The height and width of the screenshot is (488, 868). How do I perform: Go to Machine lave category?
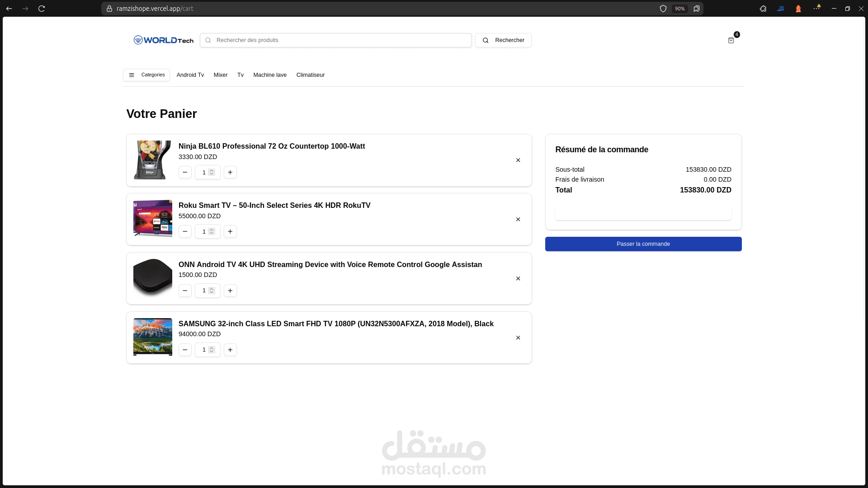pyautogui.click(x=270, y=75)
